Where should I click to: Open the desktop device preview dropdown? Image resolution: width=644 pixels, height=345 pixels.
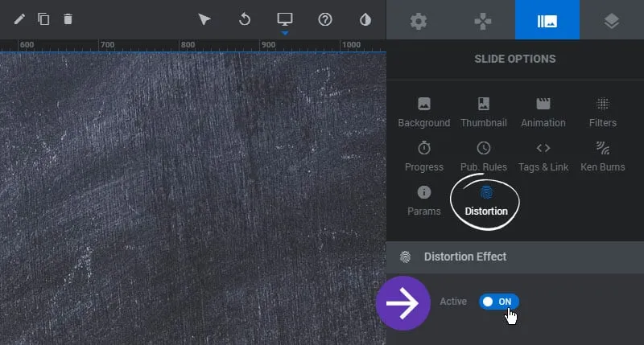pyautogui.click(x=285, y=21)
